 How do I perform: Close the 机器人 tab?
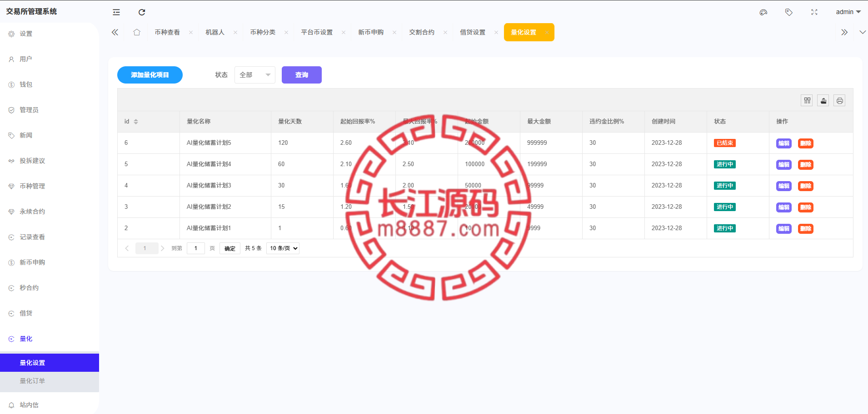(235, 32)
